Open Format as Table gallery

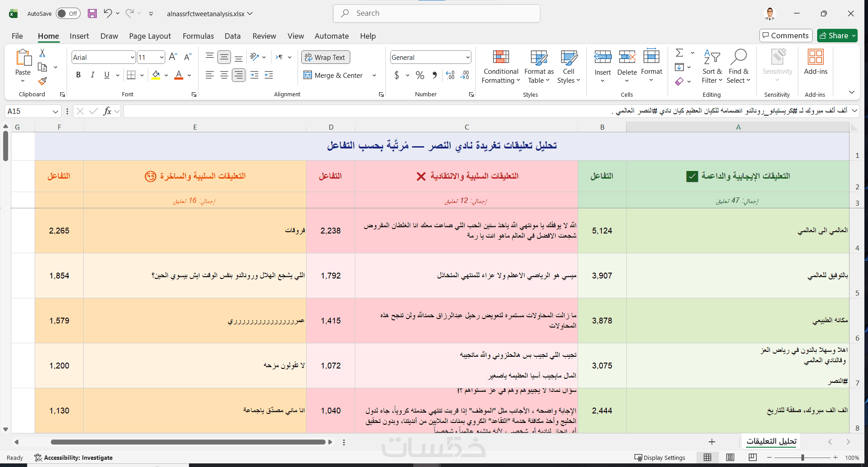[x=539, y=67]
